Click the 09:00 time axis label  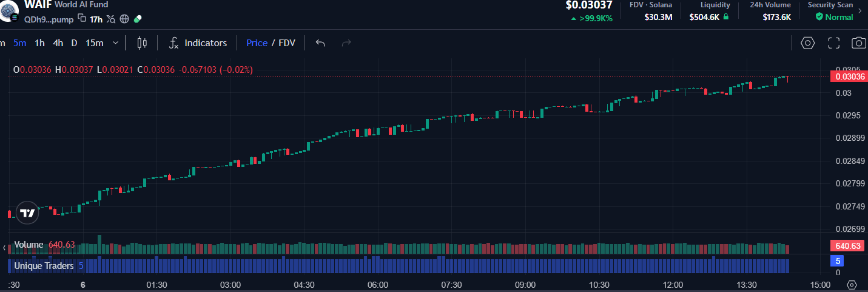(525, 285)
